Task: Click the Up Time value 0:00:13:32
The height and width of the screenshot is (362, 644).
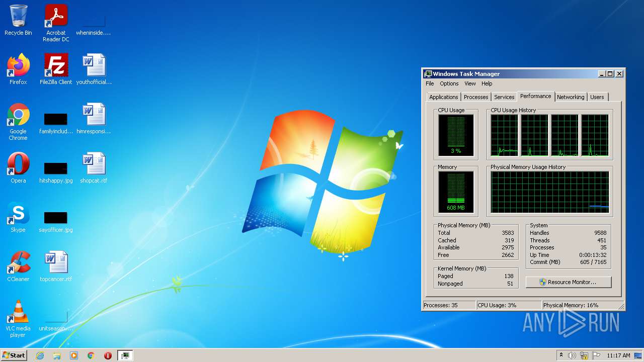Action: pyautogui.click(x=593, y=255)
